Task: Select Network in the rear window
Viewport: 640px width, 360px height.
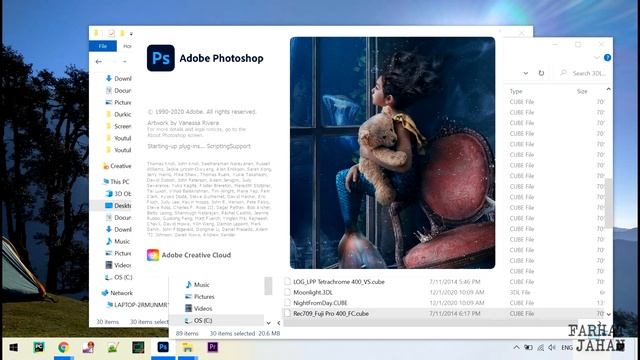Action: coord(117,293)
